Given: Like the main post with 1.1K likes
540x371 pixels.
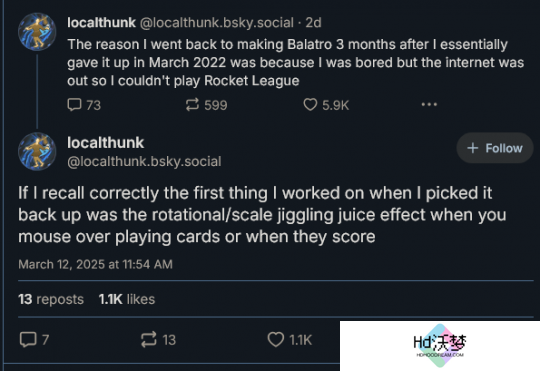Looking at the screenshot, I should point(290,340).
